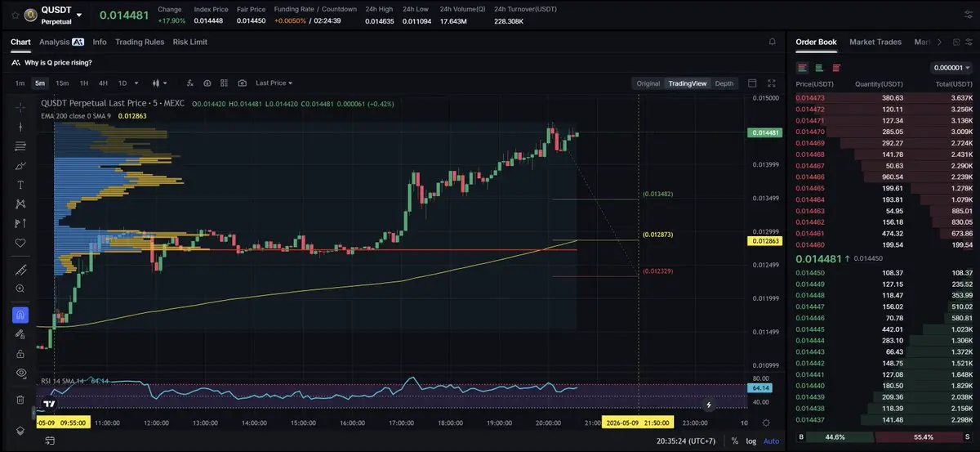
Task: Open the Info tab
Action: click(100, 42)
